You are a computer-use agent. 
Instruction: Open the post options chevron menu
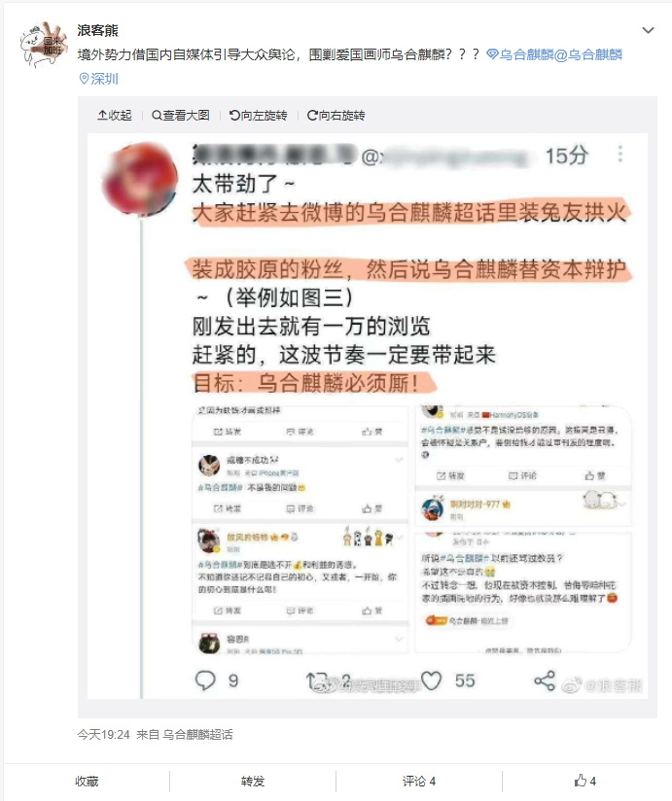pyautogui.click(x=648, y=31)
